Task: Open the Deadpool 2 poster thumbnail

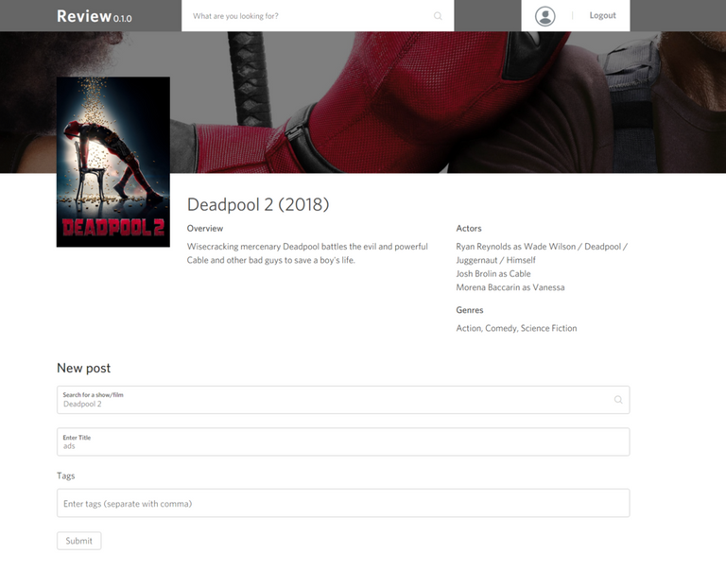Action: coord(113,162)
